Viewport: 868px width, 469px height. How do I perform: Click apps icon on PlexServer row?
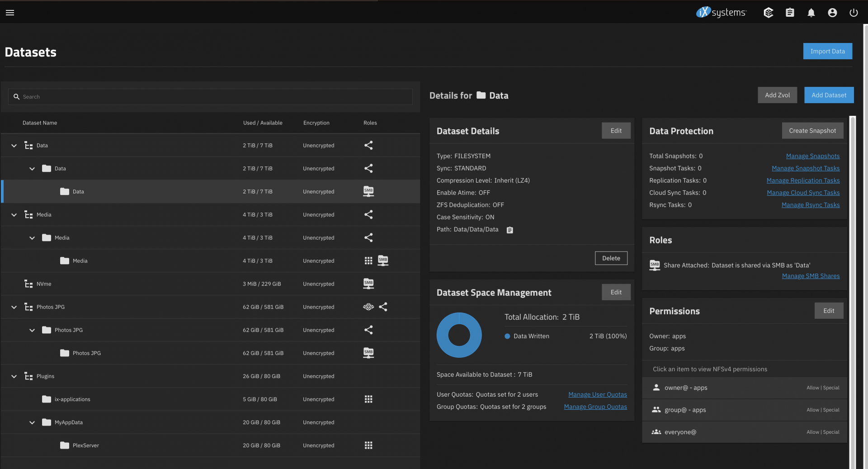pyautogui.click(x=368, y=445)
